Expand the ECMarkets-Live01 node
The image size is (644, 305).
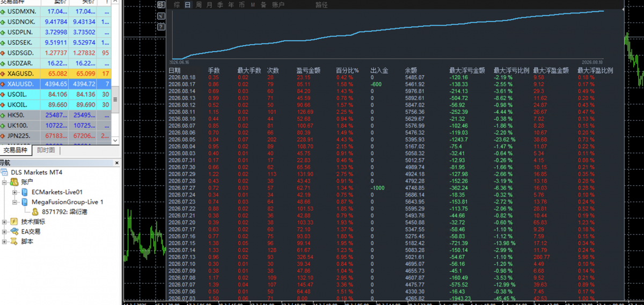(x=14, y=192)
